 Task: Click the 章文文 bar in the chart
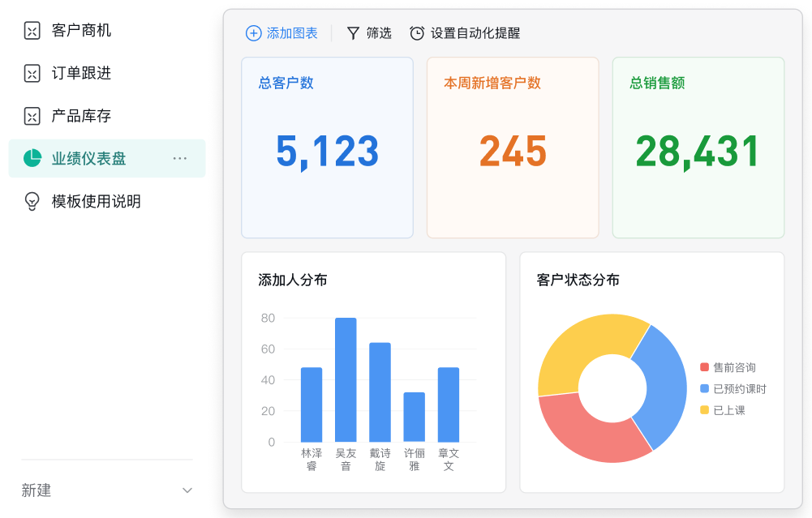[449, 405]
